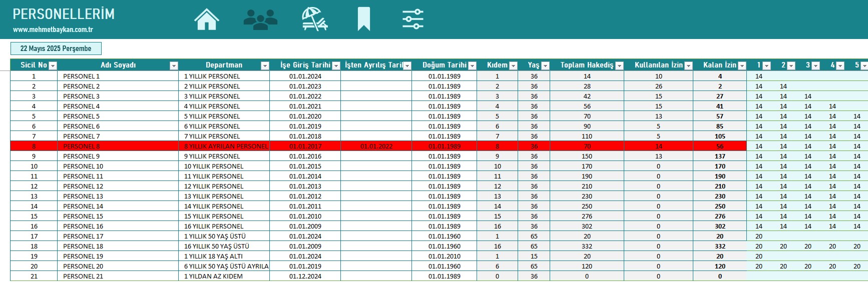The image size is (868, 282).
Task: Click the Adı Soyadı column header
Action: click(x=118, y=65)
